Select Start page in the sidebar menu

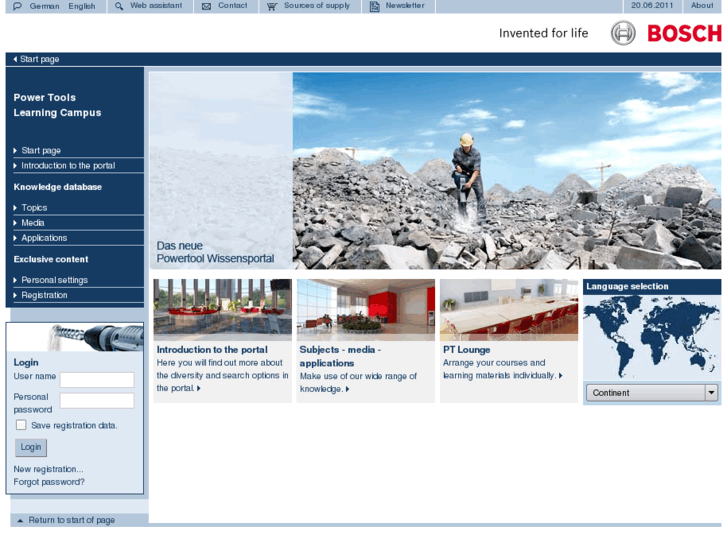[x=41, y=150]
